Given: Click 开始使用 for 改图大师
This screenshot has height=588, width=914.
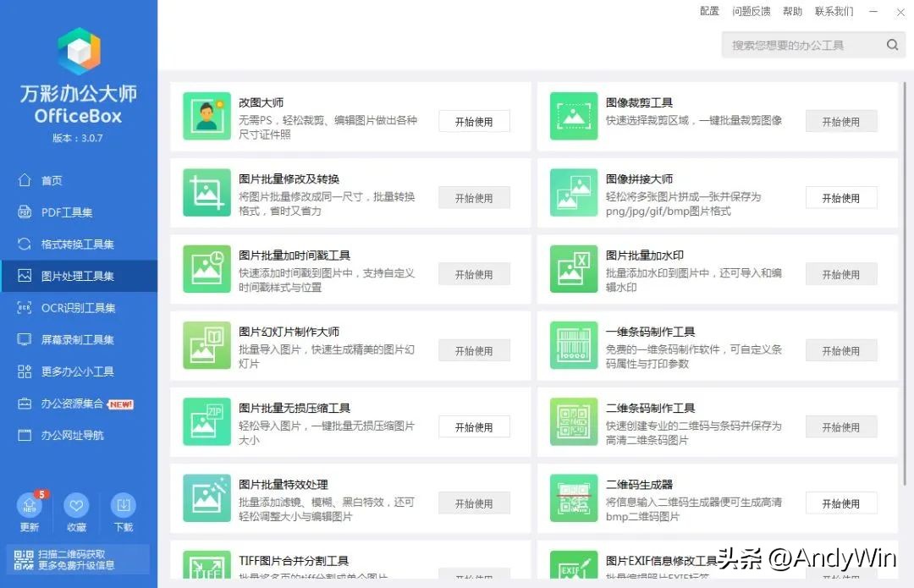Looking at the screenshot, I should (x=474, y=121).
